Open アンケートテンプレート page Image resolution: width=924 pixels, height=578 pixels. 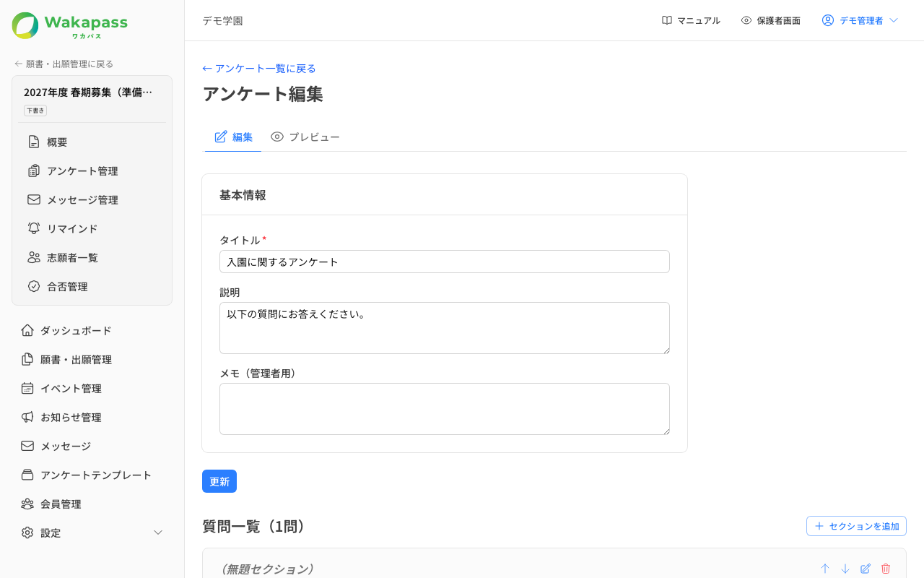[92, 475]
